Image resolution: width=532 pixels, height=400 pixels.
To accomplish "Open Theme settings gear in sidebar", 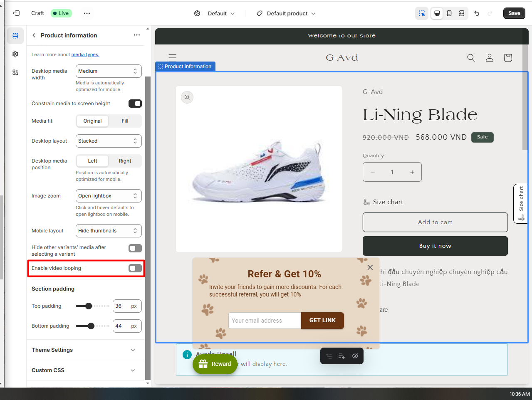I will 15,54.
